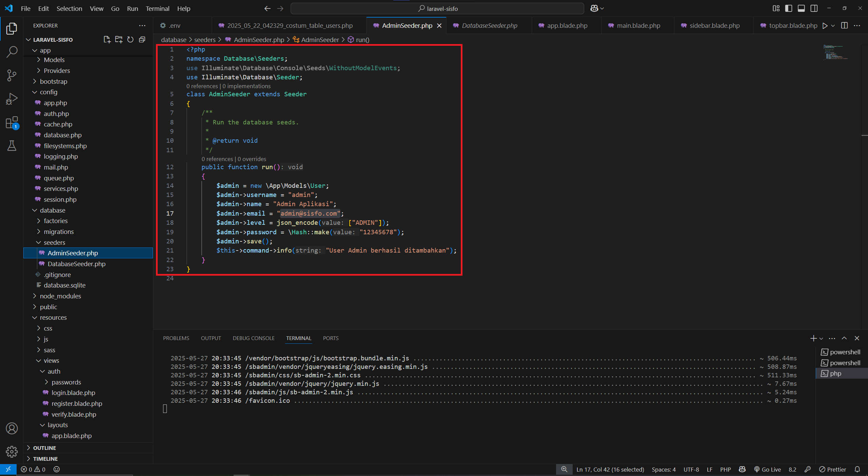
Task: Open the new terminal launch profile dropdown
Action: tap(821, 338)
